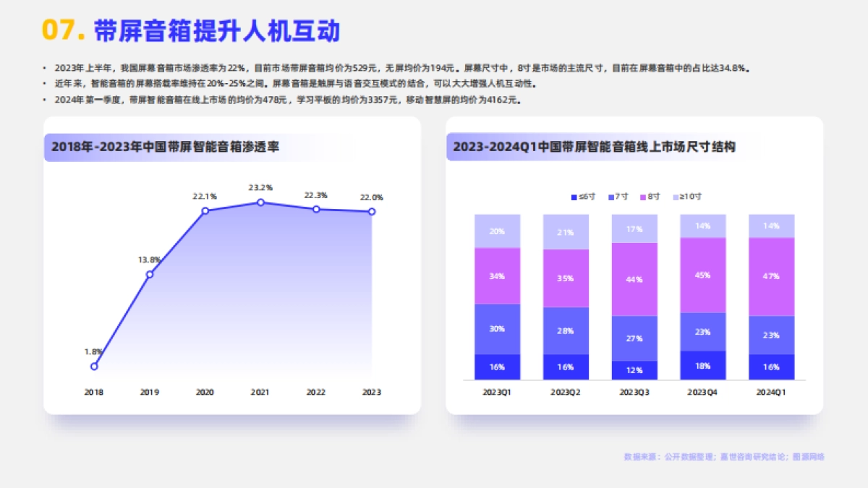Click the 数据来源 source link text

click(723, 457)
